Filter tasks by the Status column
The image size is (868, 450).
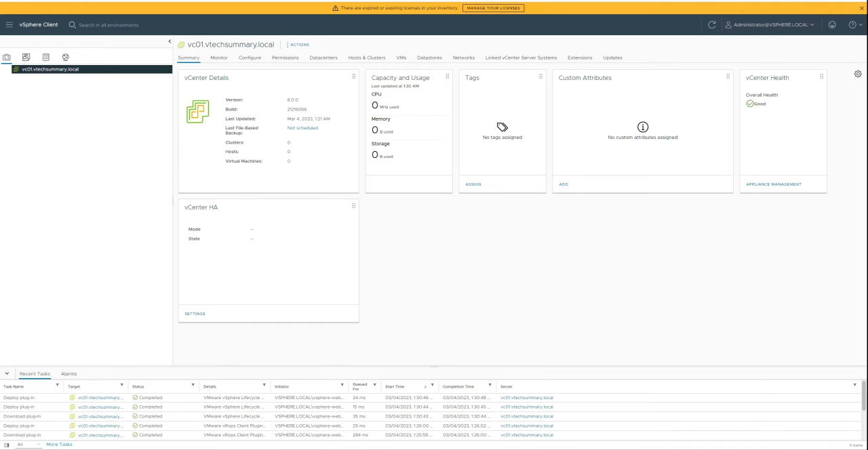pos(193,386)
